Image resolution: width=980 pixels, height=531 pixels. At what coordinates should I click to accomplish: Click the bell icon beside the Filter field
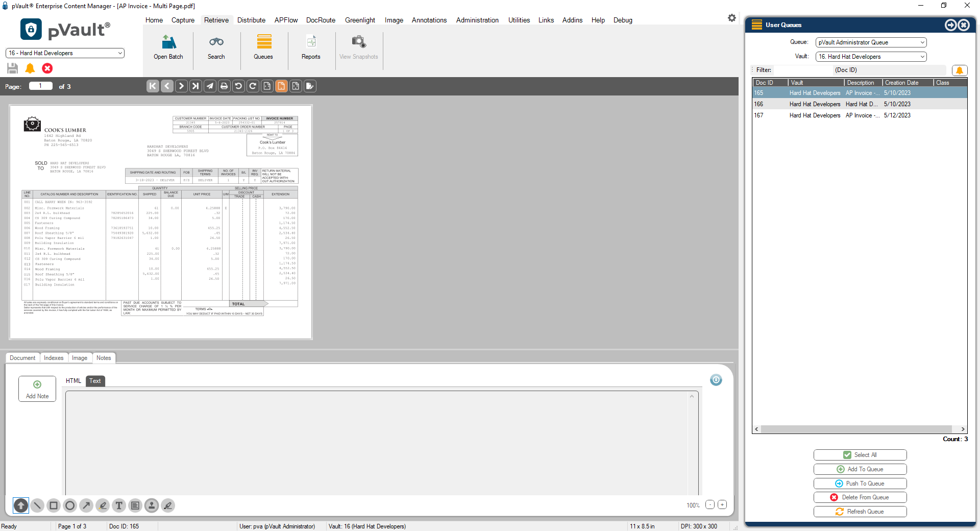tap(960, 70)
